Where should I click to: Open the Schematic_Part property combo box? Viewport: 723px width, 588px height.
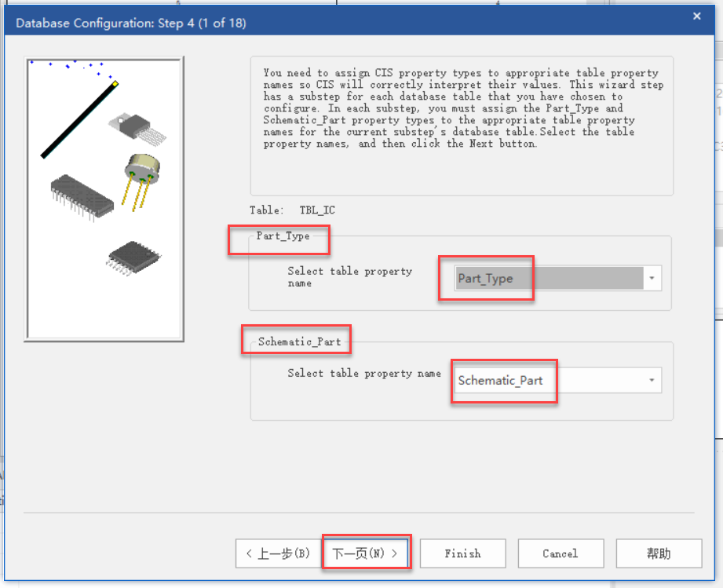(x=550, y=381)
